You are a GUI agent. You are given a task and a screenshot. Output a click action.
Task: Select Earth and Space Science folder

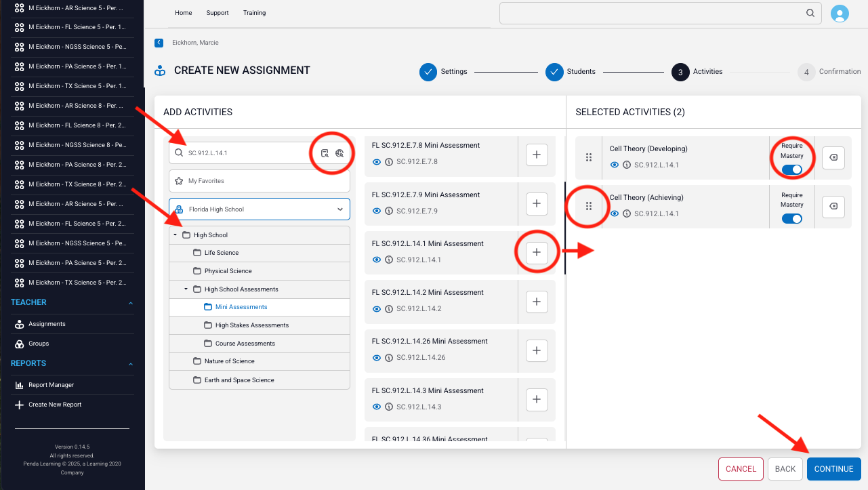pos(260,380)
